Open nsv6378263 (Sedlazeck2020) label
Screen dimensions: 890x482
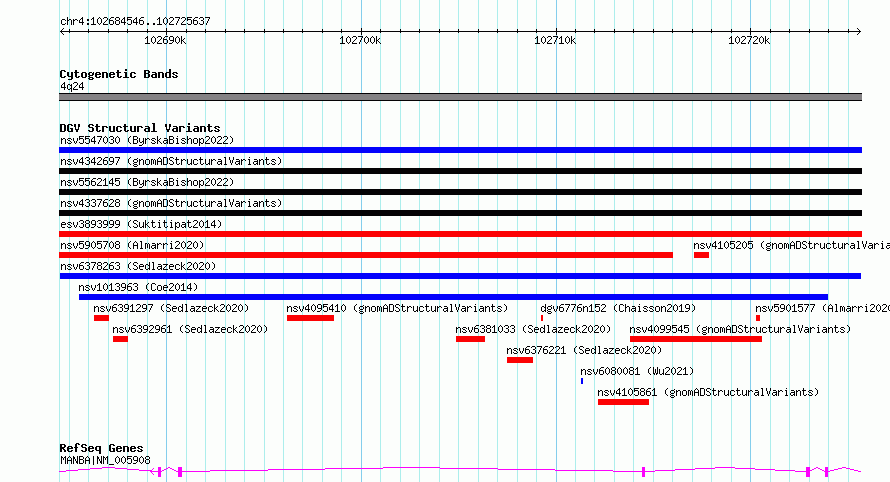click(138, 266)
